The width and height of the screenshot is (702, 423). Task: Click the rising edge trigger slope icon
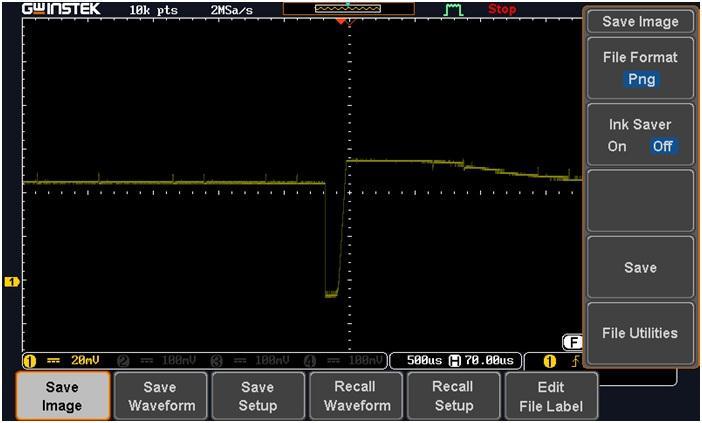tap(575, 361)
